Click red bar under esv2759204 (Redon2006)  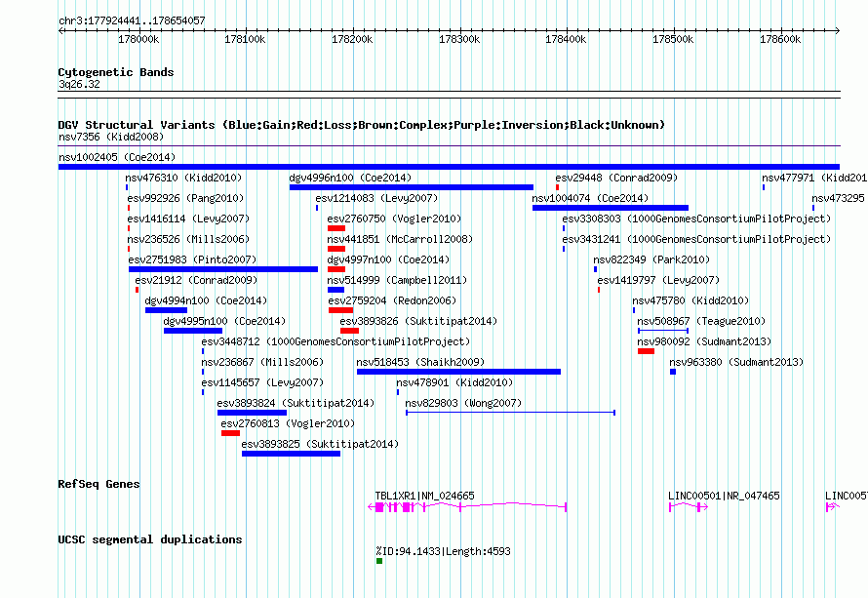[x=340, y=310]
